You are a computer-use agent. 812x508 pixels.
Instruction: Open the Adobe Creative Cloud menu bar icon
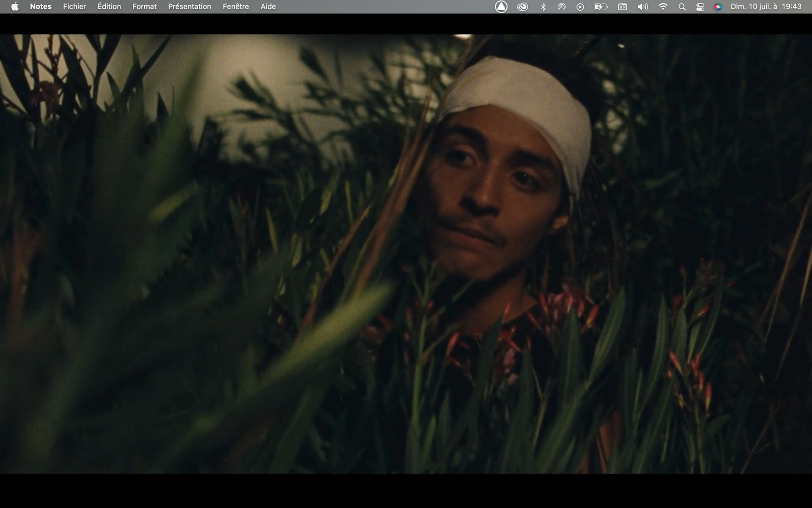click(522, 7)
